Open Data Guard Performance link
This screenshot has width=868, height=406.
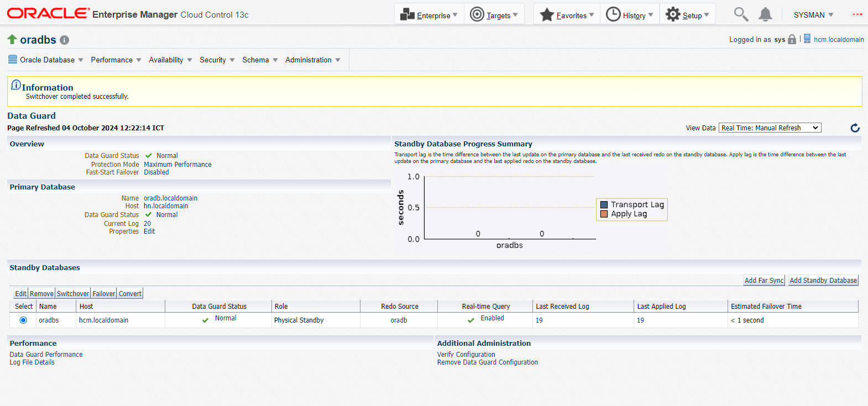pos(46,355)
